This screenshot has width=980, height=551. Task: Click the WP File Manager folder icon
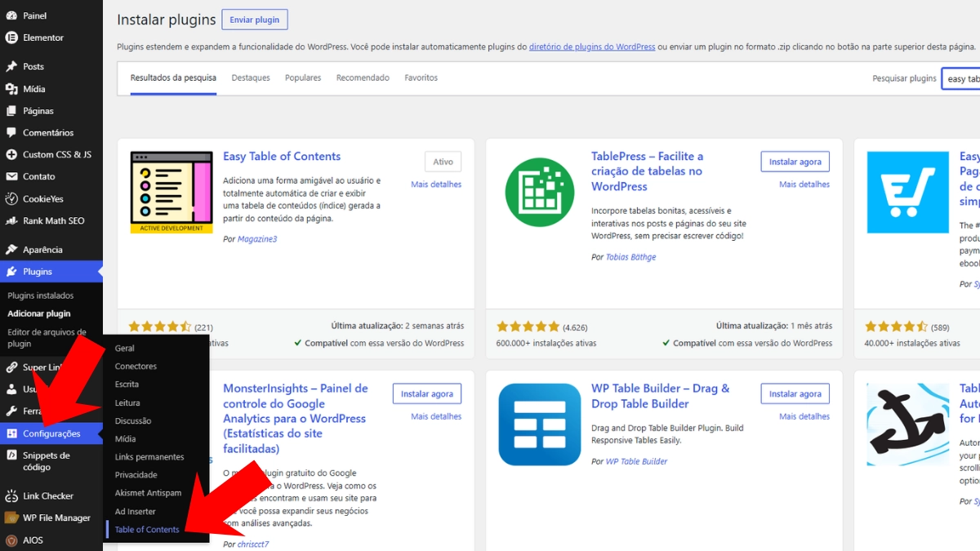click(11, 518)
